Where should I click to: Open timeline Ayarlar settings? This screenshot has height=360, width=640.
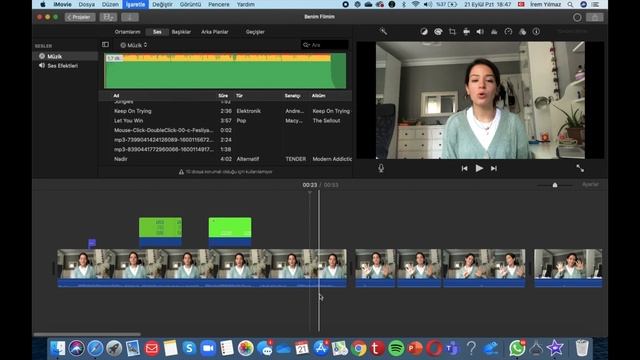[590, 184]
